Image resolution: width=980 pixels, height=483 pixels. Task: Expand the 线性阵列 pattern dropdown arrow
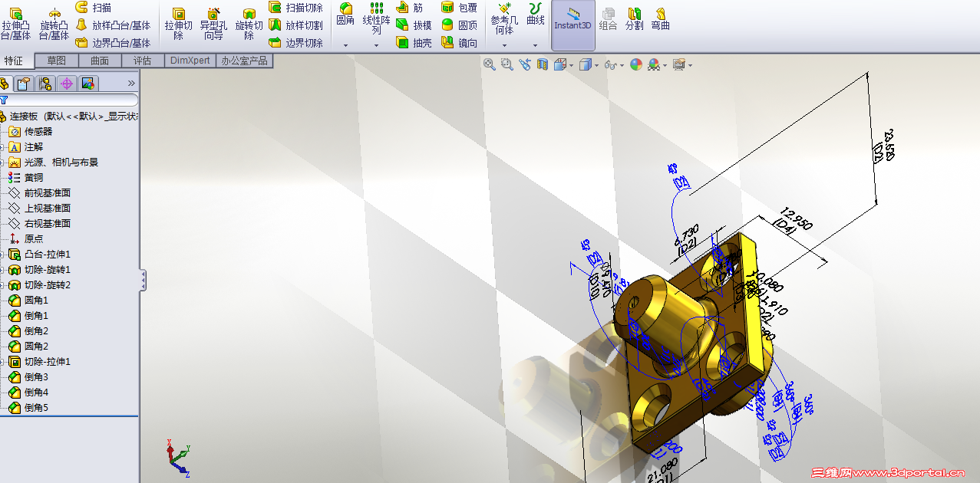tap(376, 45)
